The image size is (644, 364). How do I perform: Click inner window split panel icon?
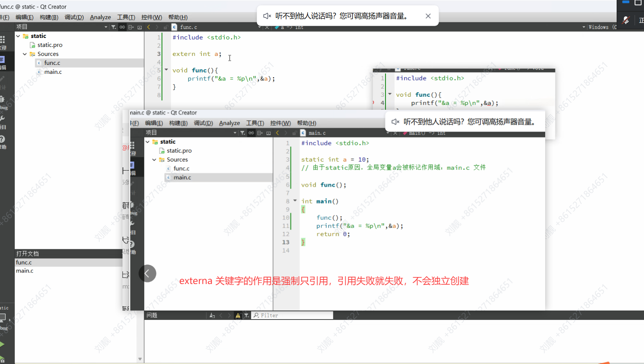click(260, 133)
